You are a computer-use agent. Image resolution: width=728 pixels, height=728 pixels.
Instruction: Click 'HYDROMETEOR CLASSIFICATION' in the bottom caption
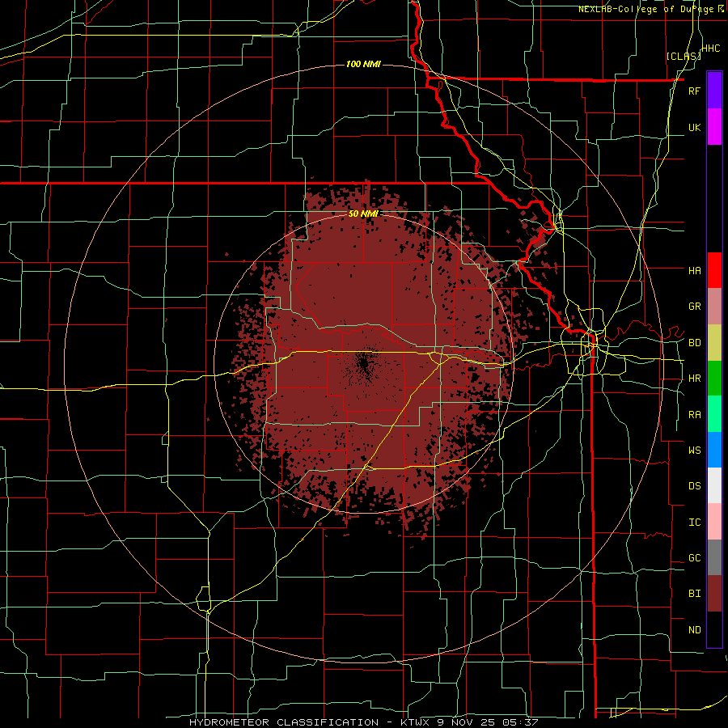[284, 722]
